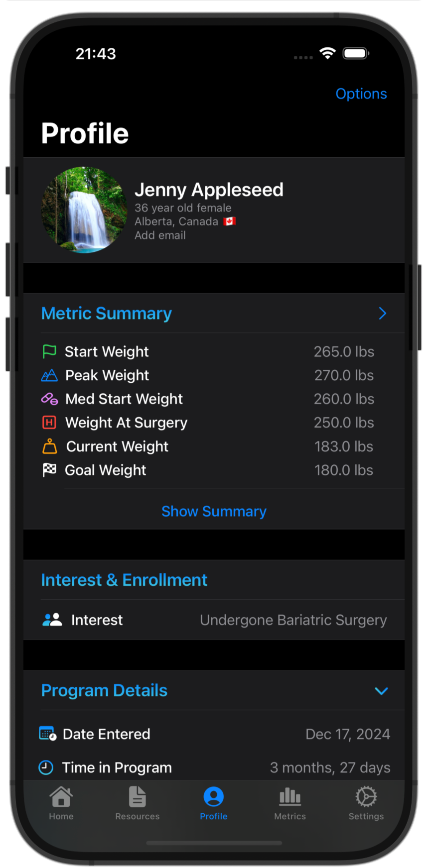This screenshot has height=868, width=428.
Task: Select the Undergone Bariatric Surgery interest value
Action: (x=293, y=620)
